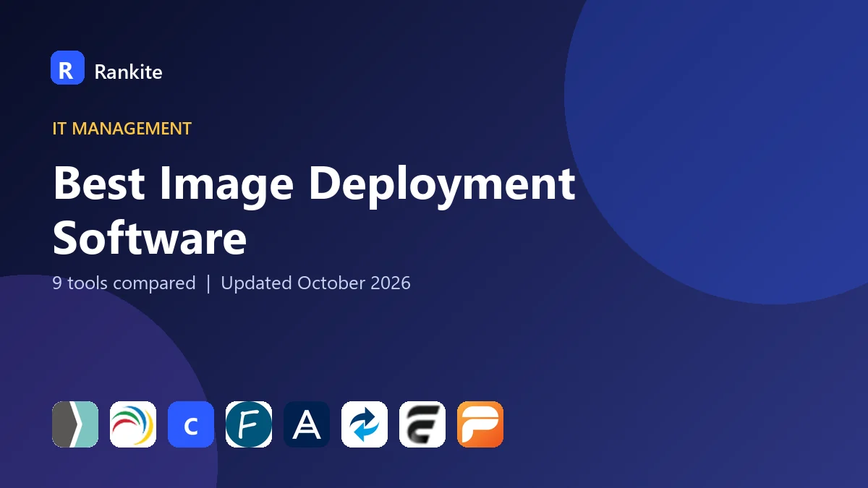Select the dark navy A app icon
868x488 pixels.
[x=307, y=424]
